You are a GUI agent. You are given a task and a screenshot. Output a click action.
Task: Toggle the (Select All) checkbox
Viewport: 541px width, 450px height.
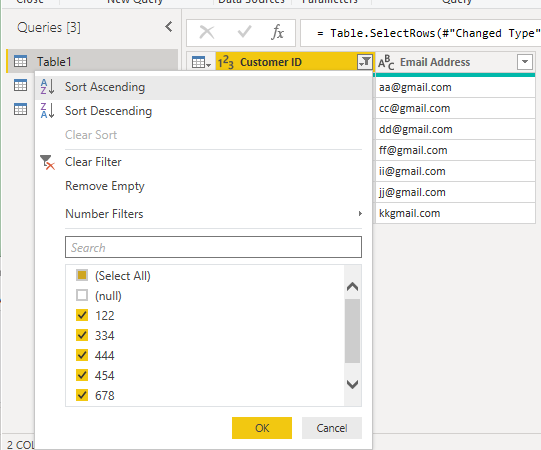pos(82,275)
